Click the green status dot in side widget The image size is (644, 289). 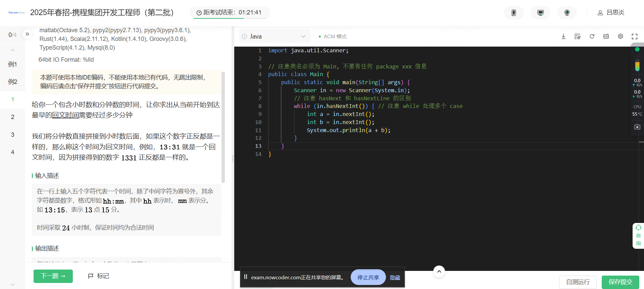637,49
